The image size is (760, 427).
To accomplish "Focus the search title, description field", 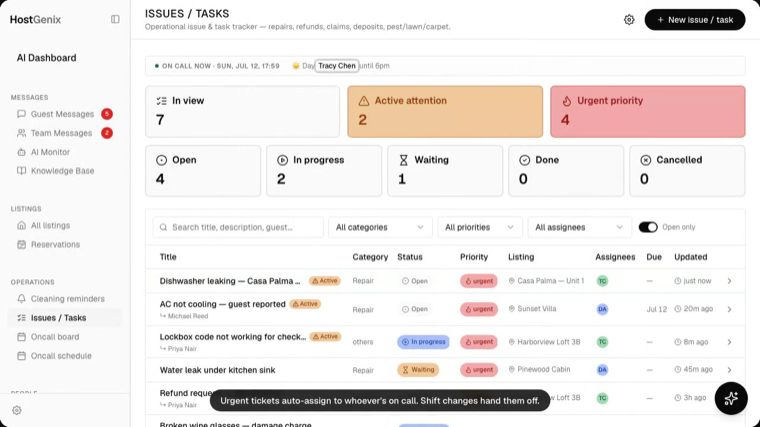I will click(x=238, y=227).
